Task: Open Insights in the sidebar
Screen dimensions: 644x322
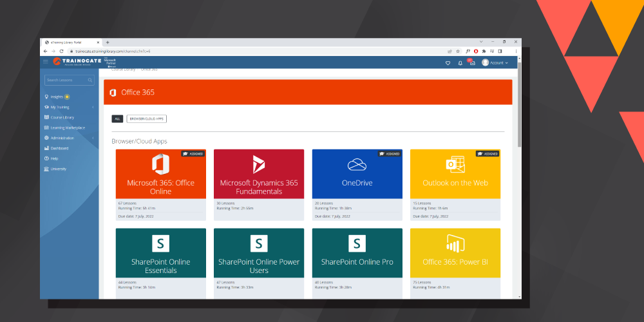Action: coord(57,97)
